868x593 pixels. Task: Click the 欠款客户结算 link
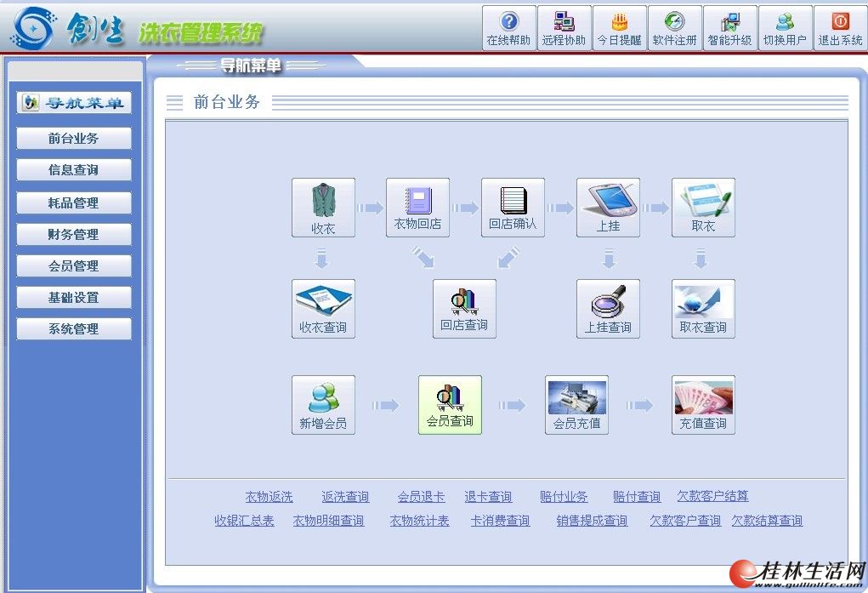[x=712, y=497]
